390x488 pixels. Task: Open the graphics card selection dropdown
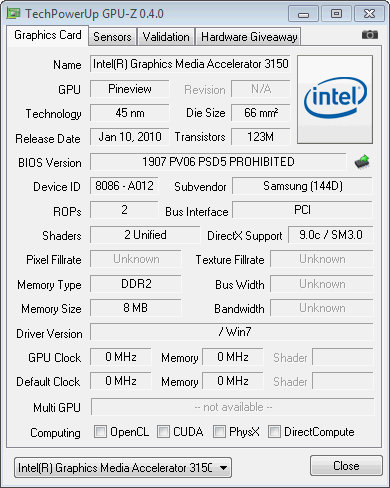point(123,467)
